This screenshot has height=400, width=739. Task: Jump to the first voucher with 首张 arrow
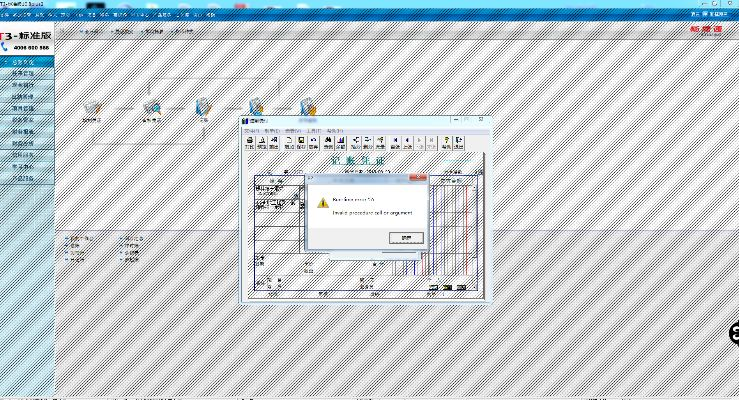tap(395, 142)
